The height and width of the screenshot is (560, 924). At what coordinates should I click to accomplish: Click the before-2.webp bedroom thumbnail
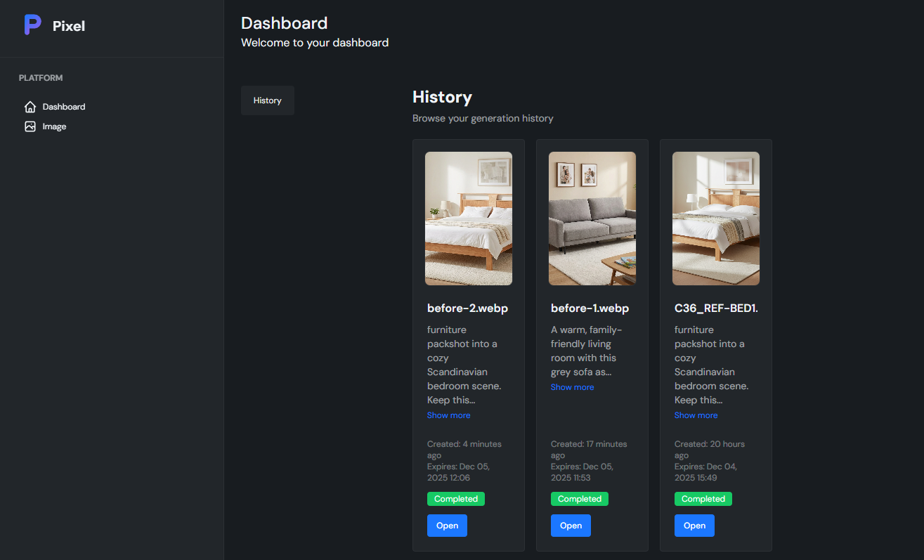pyautogui.click(x=468, y=218)
